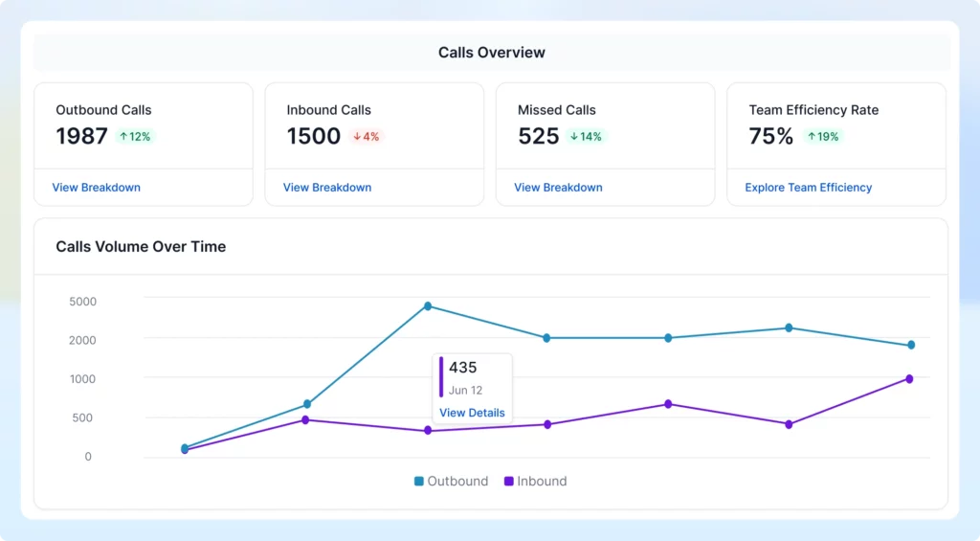
Task: Select the highest peak point on Outbound line
Action: 428,306
